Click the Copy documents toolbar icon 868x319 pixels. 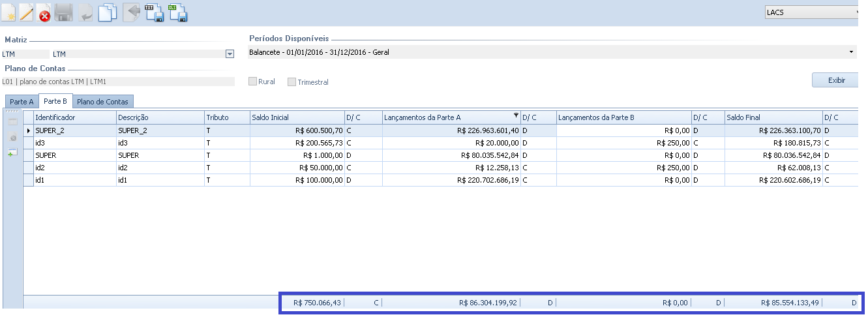[x=108, y=12]
